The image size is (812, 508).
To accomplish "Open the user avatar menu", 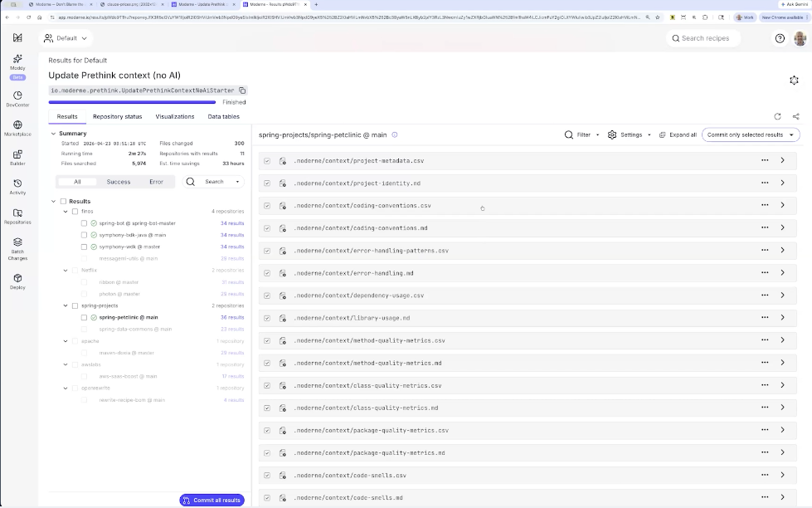I will (x=800, y=38).
